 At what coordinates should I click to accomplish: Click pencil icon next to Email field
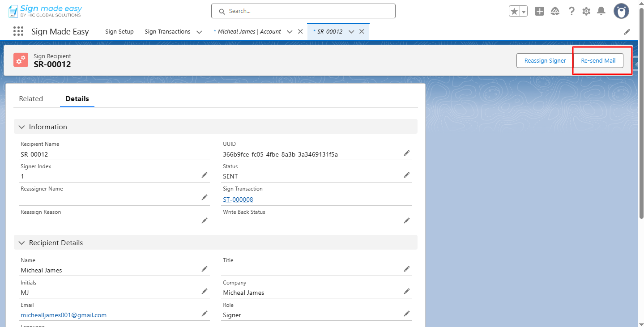(x=205, y=314)
